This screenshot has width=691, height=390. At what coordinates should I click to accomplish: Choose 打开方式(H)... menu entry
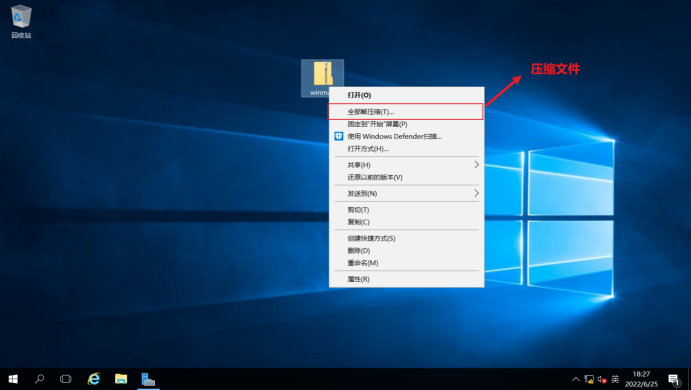406,149
